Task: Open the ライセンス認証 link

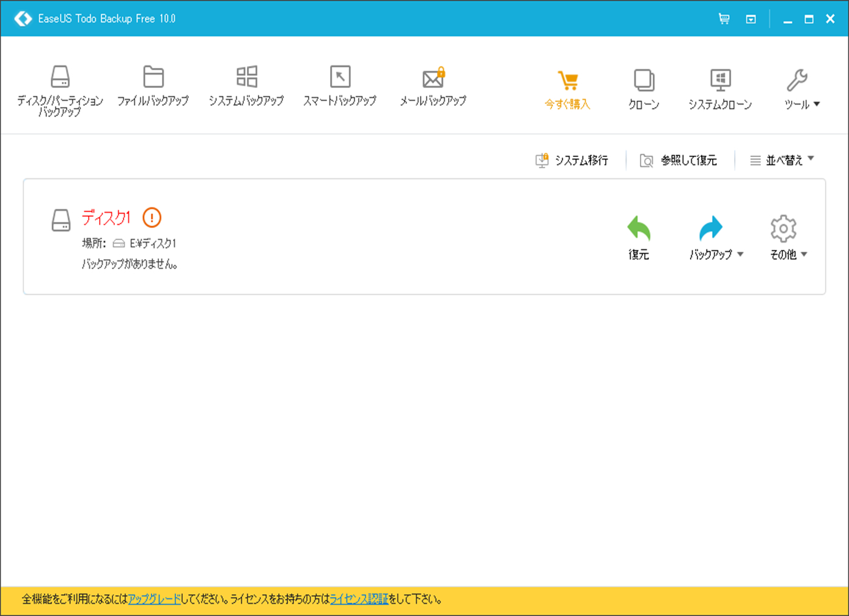Action: point(359,599)
